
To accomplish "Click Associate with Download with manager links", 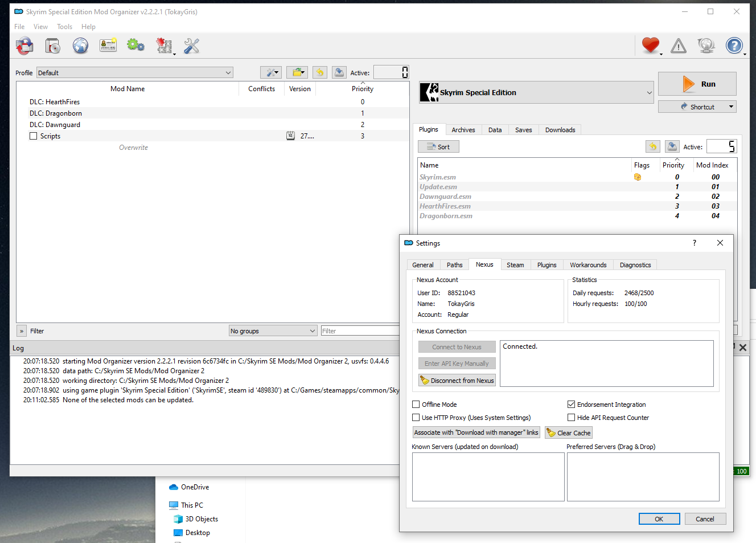I will (x=476, y=432).
